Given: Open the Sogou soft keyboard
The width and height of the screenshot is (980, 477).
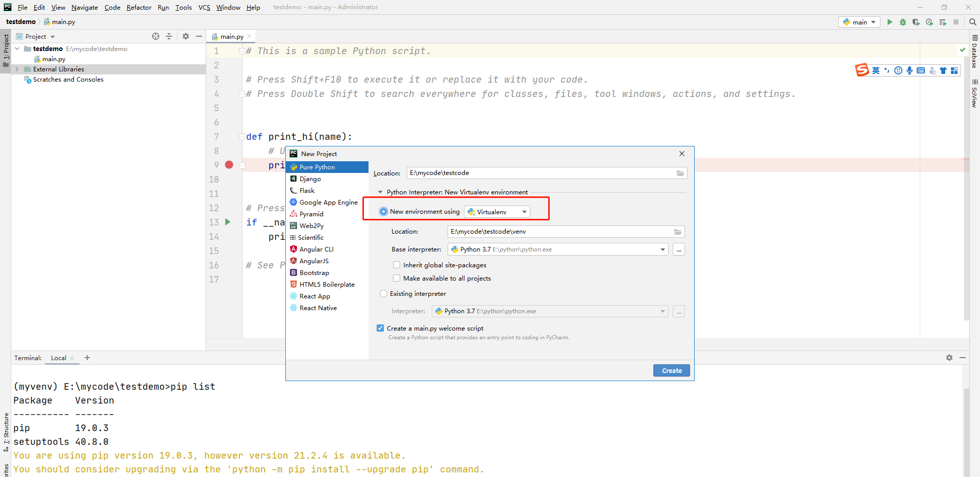Looking at the screenshot, I should click(x=921, y=70).
